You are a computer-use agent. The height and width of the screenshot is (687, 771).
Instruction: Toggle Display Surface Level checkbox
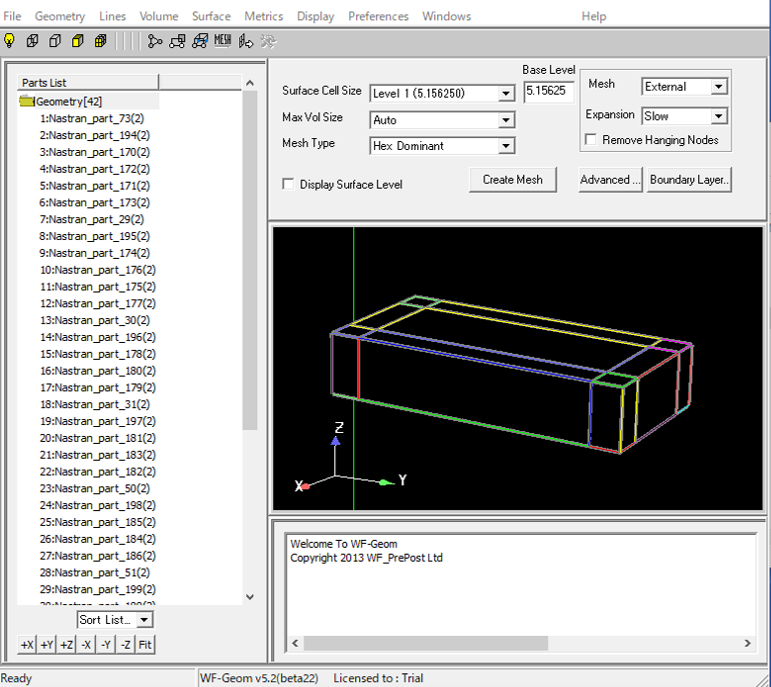click(x=289, y=184)
